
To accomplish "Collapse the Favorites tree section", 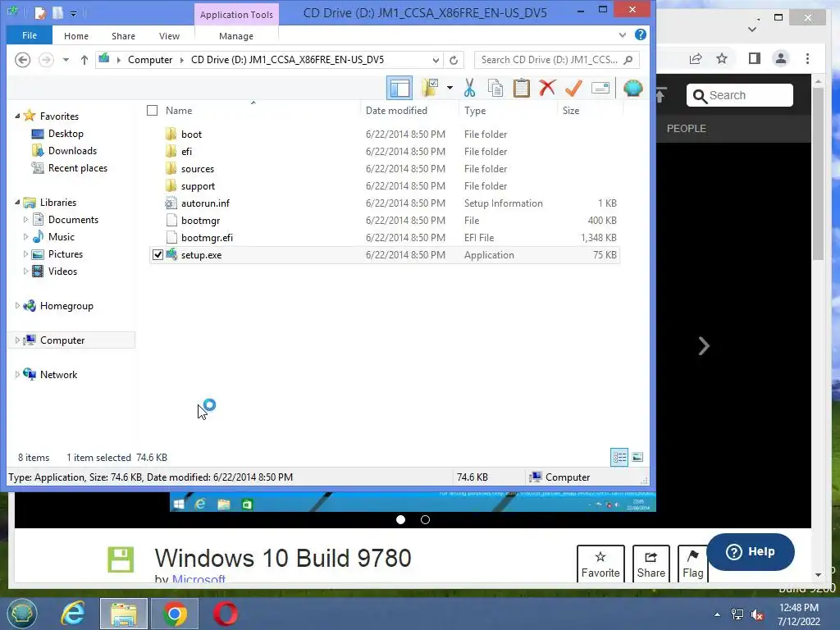I will [17, 116].
